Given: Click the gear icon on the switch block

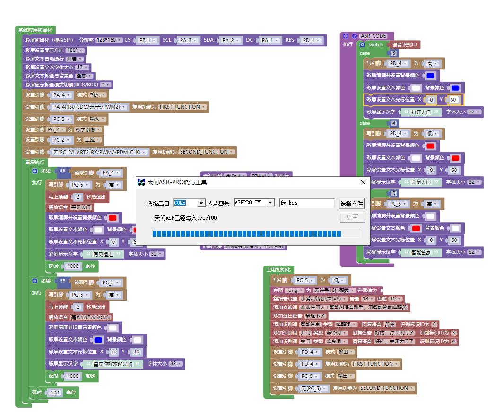Looking at the screenshot, I should coord(362,44).
